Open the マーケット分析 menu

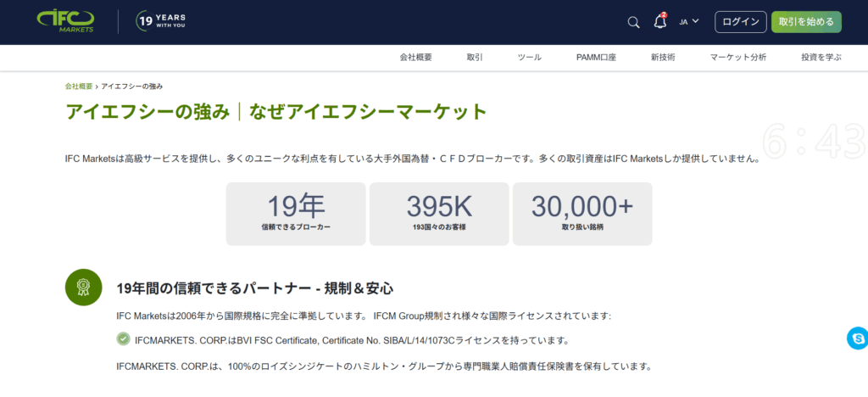coord(738,58)
